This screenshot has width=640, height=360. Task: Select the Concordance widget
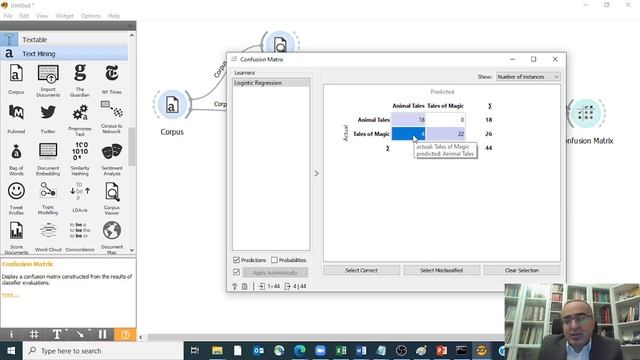(x=80, y=237)
